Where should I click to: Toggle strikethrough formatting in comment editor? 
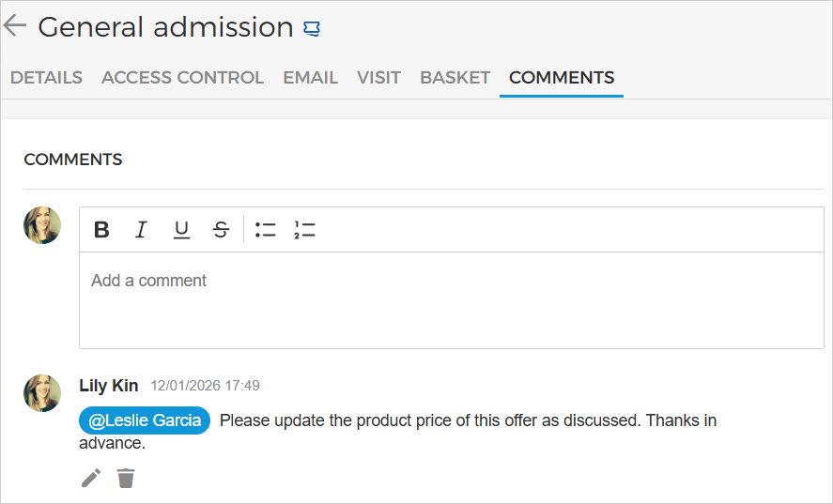click(221, 230)
